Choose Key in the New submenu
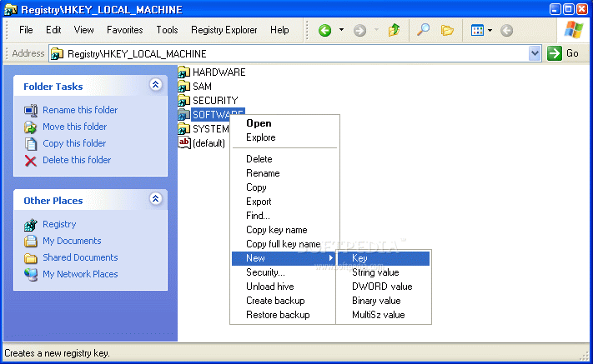 click(384, 258)
